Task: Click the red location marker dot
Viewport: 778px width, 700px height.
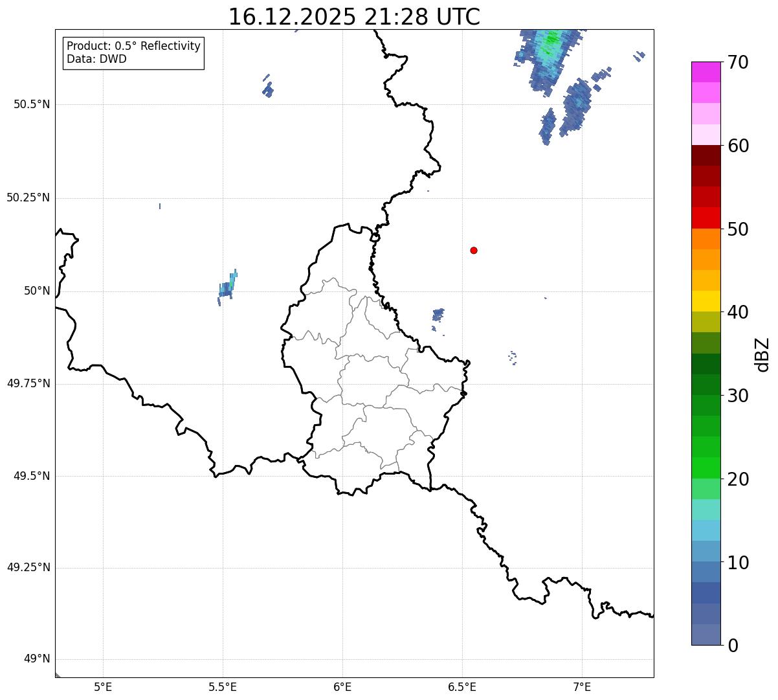Action: pyautogui.click(x=474, y=250)
